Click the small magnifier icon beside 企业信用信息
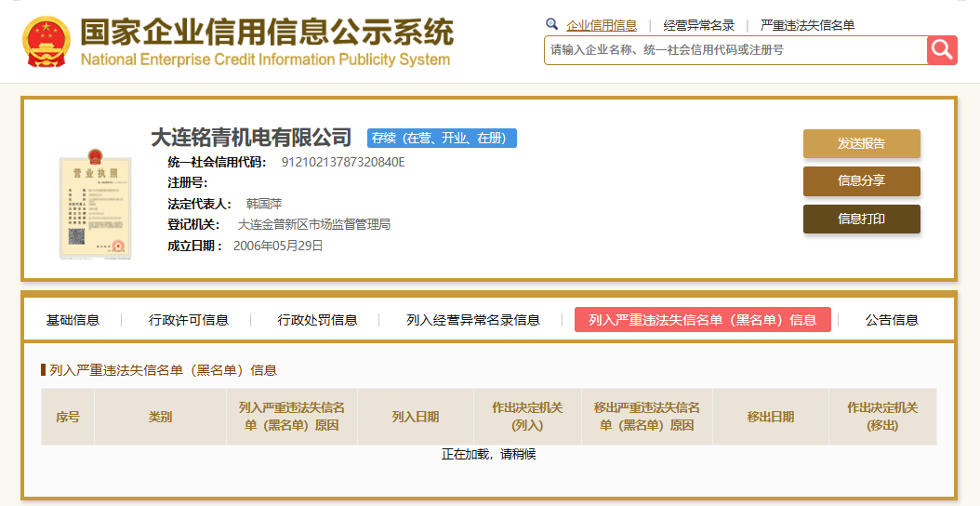Screen dimensions: 980x506 (551, 24)
